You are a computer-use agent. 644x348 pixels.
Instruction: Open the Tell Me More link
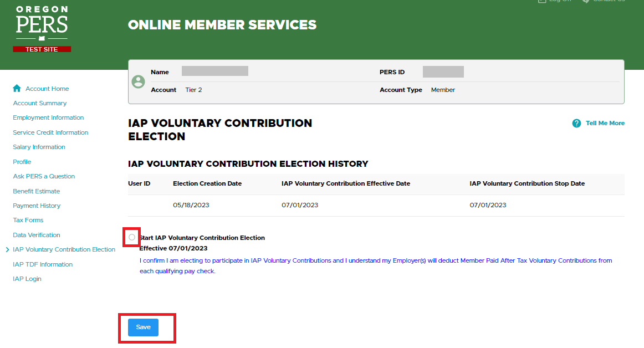[605, 124]
